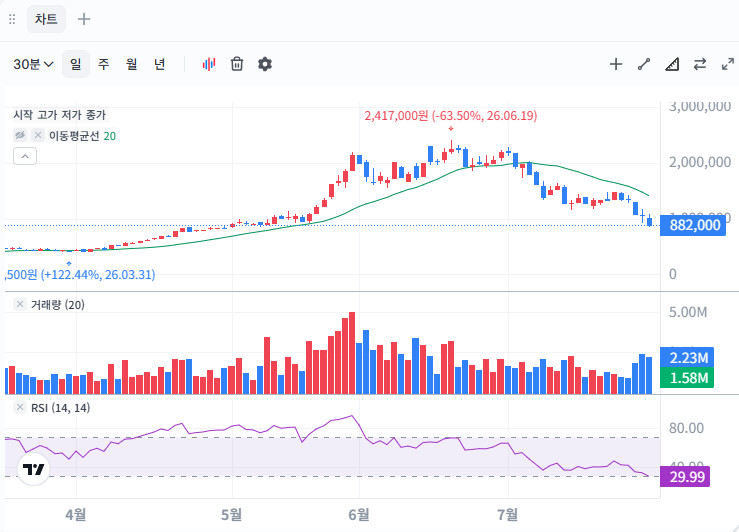Select the trend line drawing tool
The width and height of the screenshot is (739, 532).
[644, 64]
